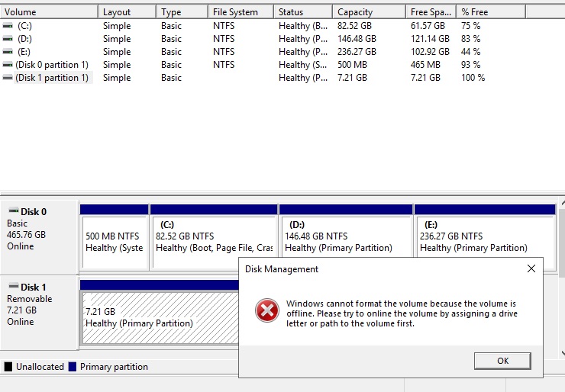Viewport: 565px width, 392px height.
Task: Click the Disk 1 Removable disk label panel
Action: pyautogui.click(x=40, y=313)
